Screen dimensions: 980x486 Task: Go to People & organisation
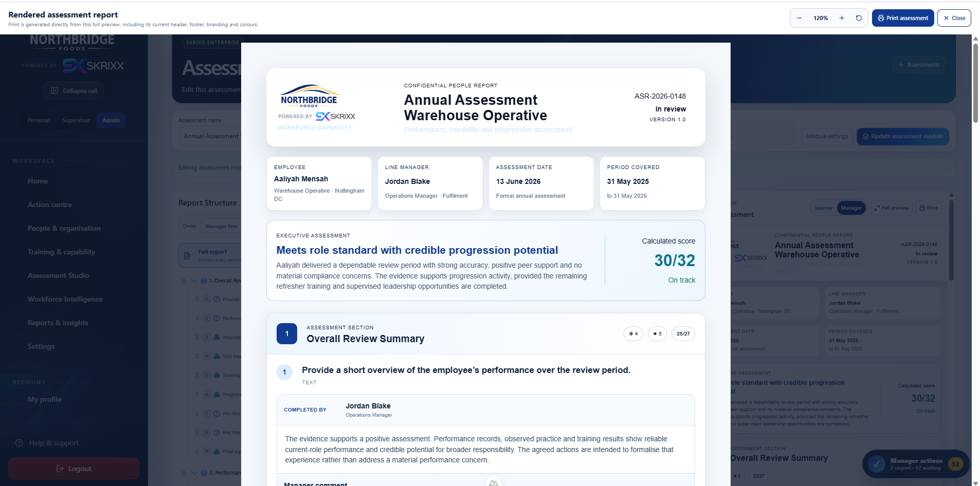coord(64,228)
